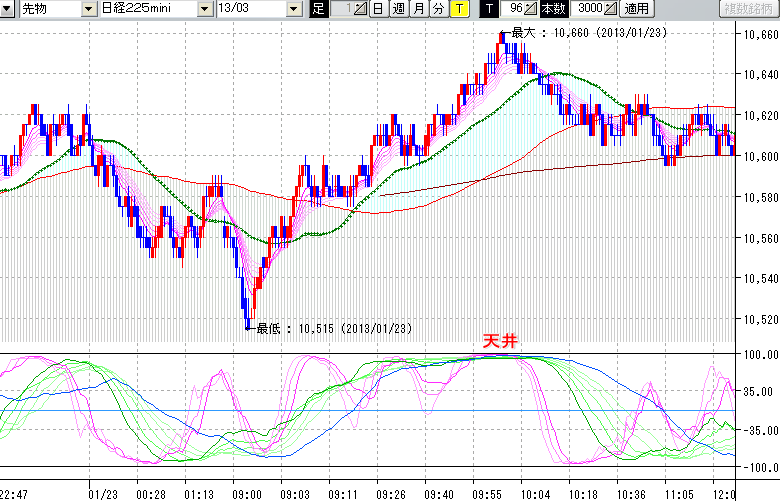Click the spinner beside the 足 period field
780x501 pixels.
(359, 9)
